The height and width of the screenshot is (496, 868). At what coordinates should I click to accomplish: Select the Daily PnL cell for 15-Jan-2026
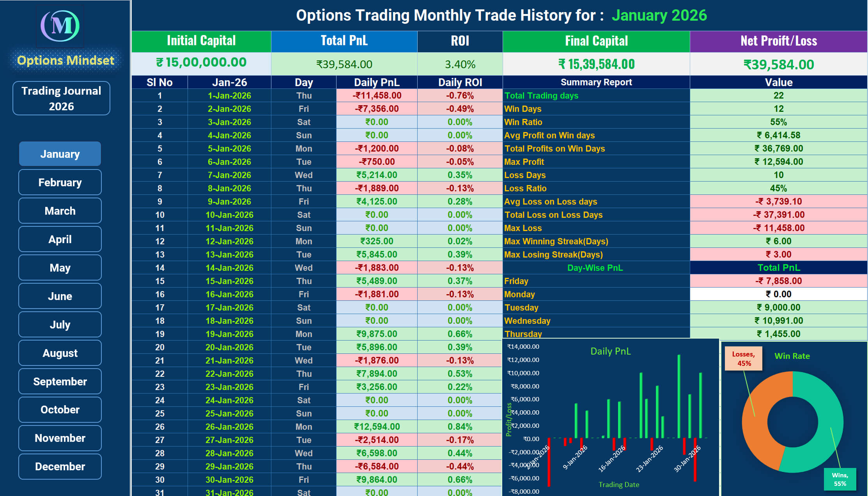pos(376,281)
